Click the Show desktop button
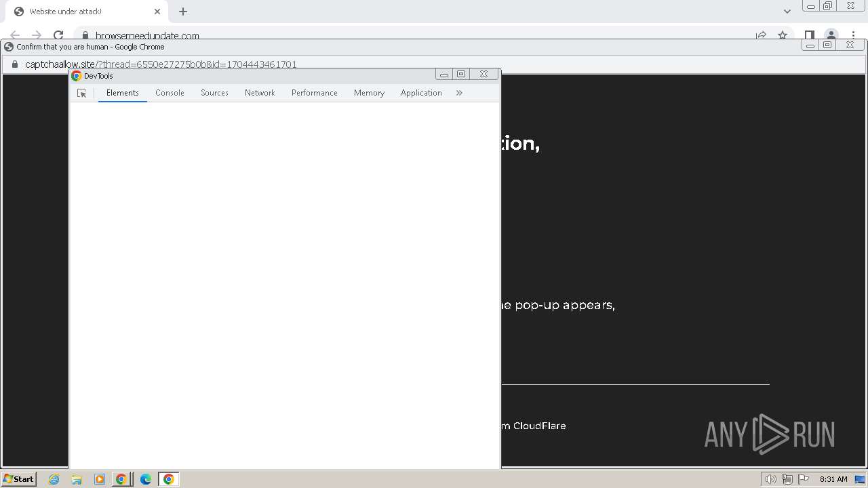 (861, 479)
